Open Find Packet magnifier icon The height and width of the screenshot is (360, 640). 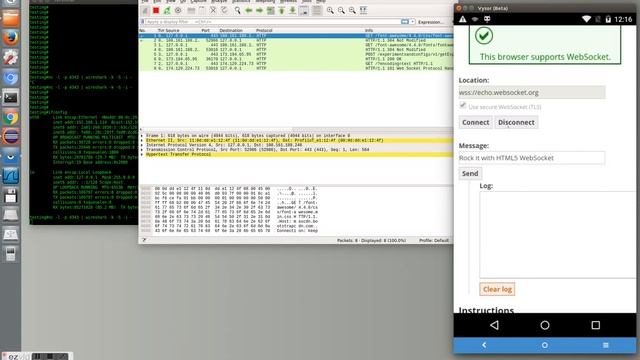[238, 11]
